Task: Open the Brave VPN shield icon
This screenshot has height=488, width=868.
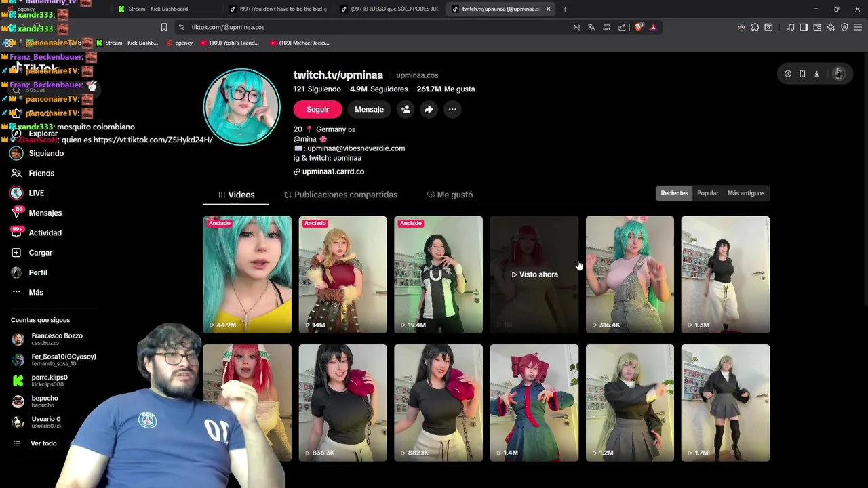Action: tap(844, 27)
